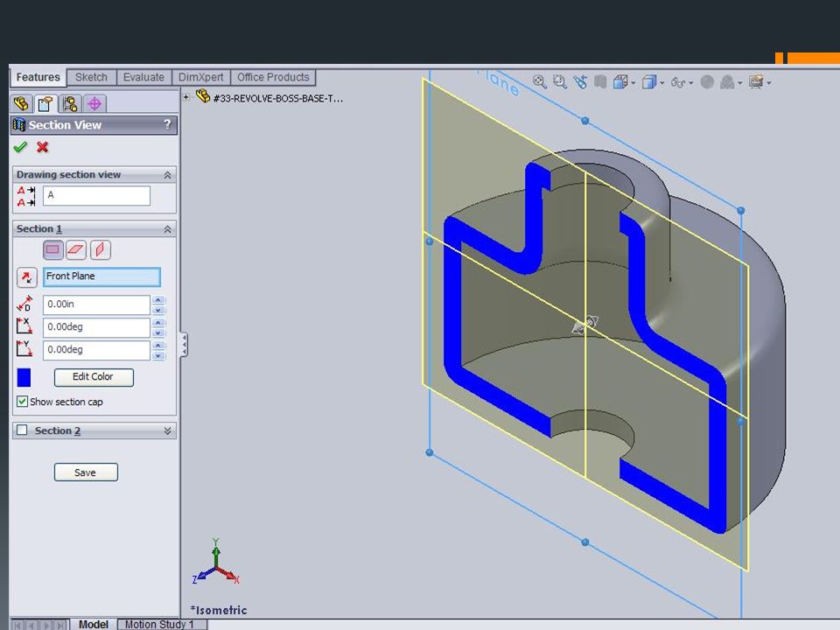This screenshot has height=630, width=840.
Task: Click the offset distance 0.00in field
Action: [x=96, y=304]
